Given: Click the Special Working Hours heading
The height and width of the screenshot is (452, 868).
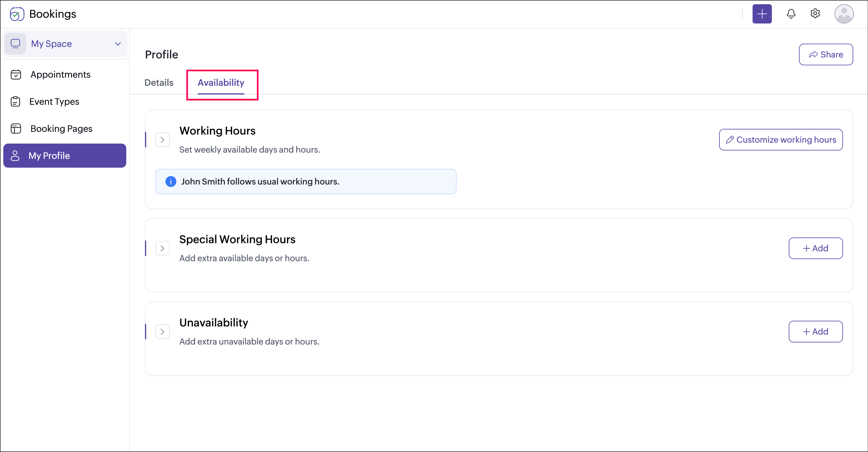Looking at the screenshot, I should [x=237, y=239].
